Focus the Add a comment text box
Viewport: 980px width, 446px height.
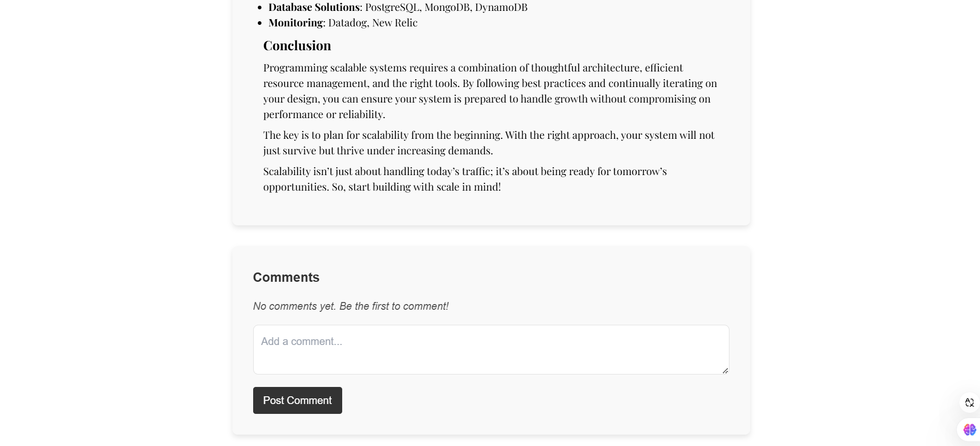[x=491, y=350]
